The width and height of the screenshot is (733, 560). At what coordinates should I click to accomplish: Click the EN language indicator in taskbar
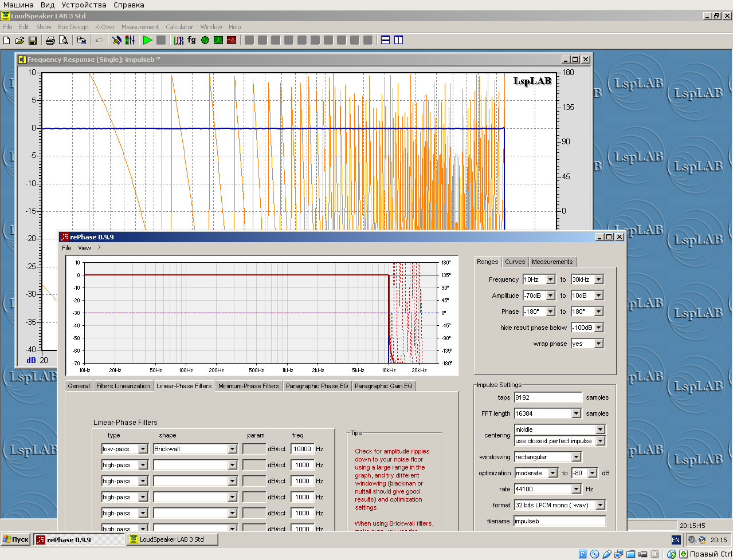[x=676, y=539]
